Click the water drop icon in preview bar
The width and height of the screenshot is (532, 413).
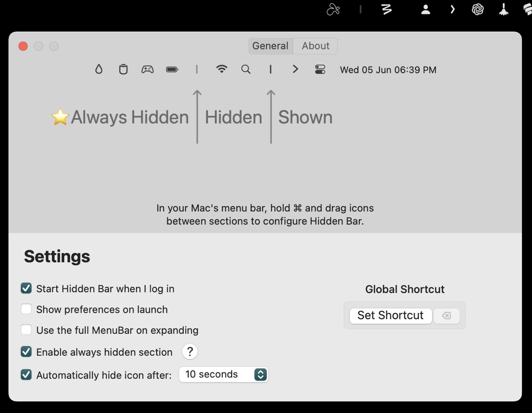point(99,69)
